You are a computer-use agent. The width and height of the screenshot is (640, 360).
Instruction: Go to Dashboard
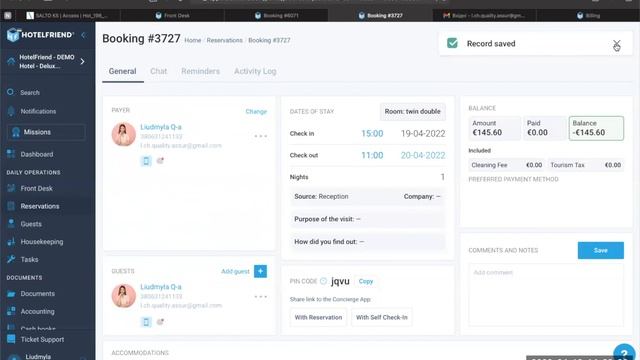point(37,154)
